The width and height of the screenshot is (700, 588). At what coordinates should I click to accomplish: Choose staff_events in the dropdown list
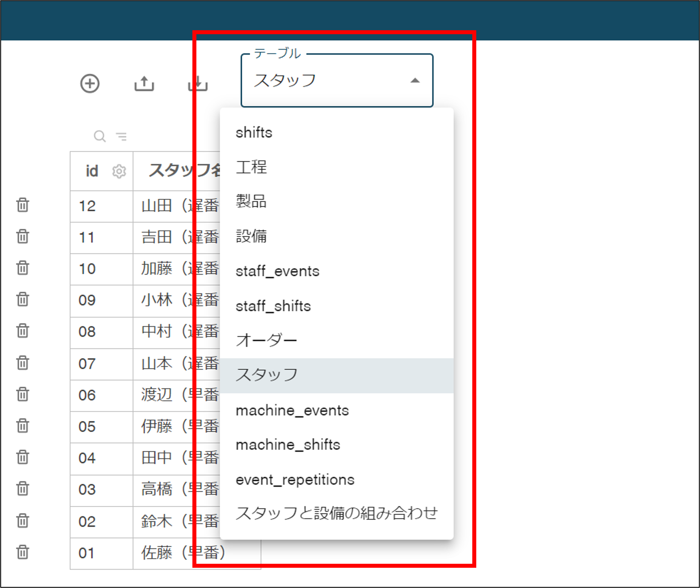pyautogui.click(x=337, y=271)
